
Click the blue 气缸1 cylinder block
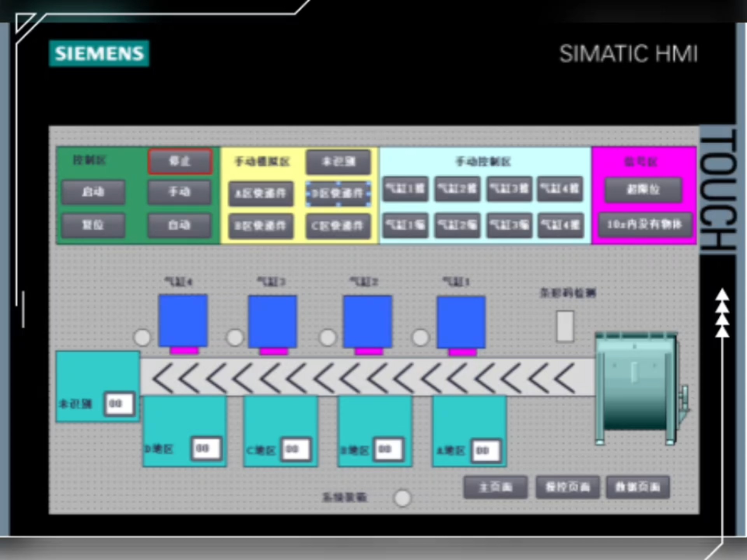pos(461,322)
